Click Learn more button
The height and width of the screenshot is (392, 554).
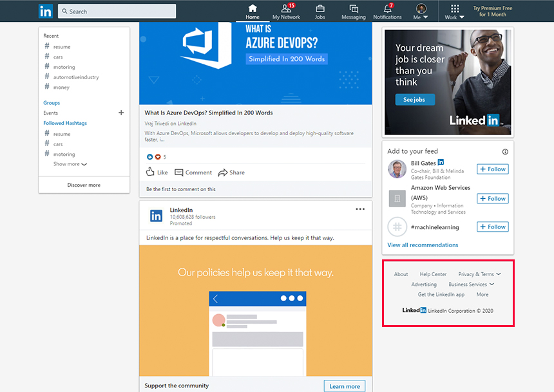tap(345, 386)
